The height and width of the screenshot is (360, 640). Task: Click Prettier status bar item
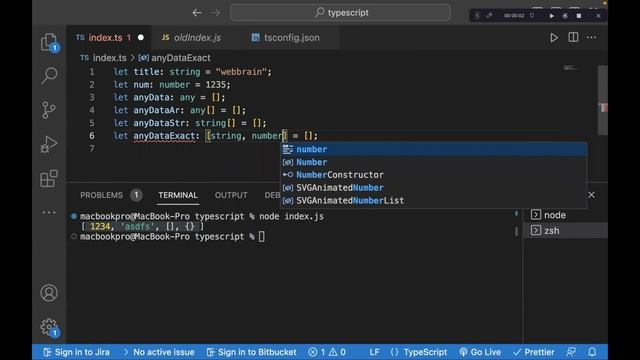click(534, 352)
